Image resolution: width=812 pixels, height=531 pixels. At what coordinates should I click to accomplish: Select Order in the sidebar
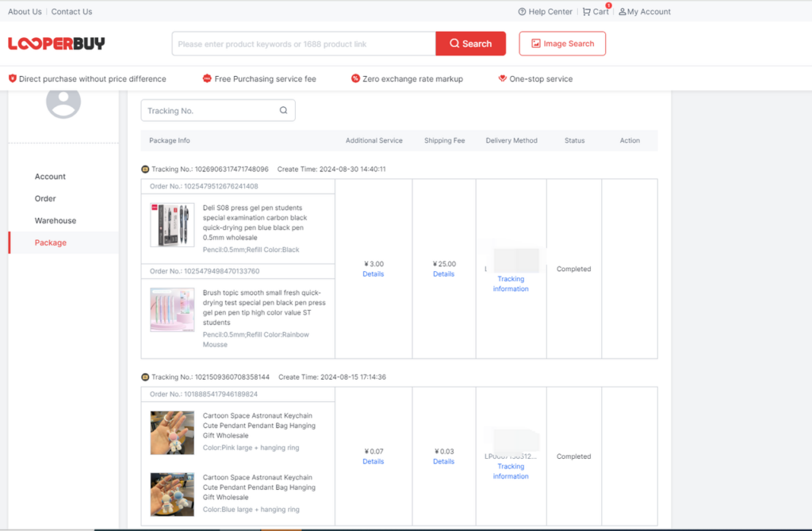pos(45,198)
